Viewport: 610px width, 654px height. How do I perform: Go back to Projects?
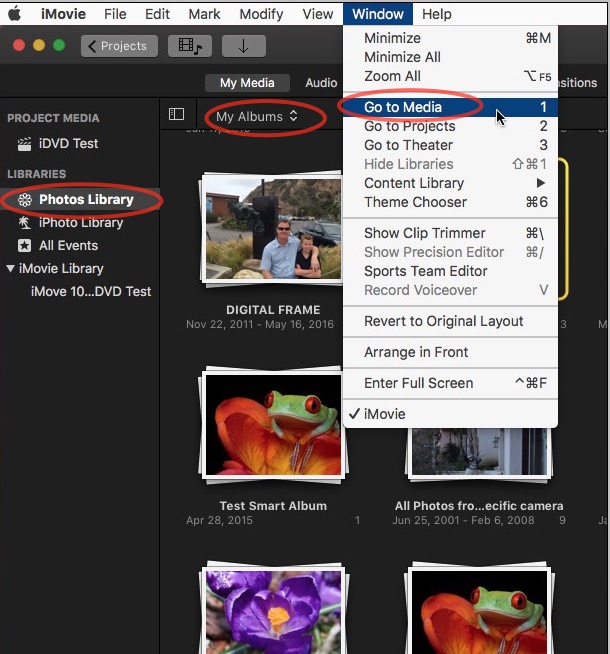119,46
